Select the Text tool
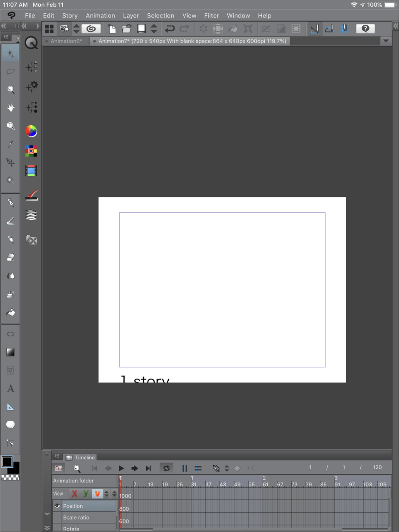Screen dimensions: 399x532 tap(10, 389)
